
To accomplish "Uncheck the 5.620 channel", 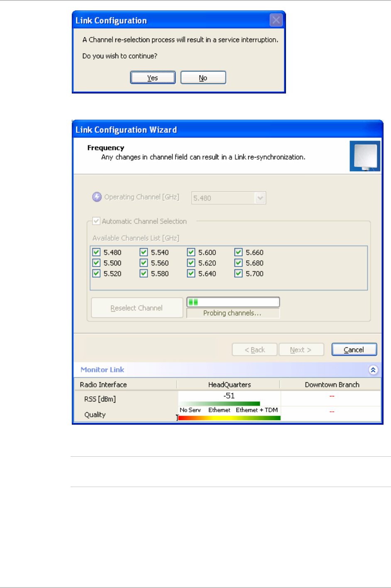I will pos(191,263).
